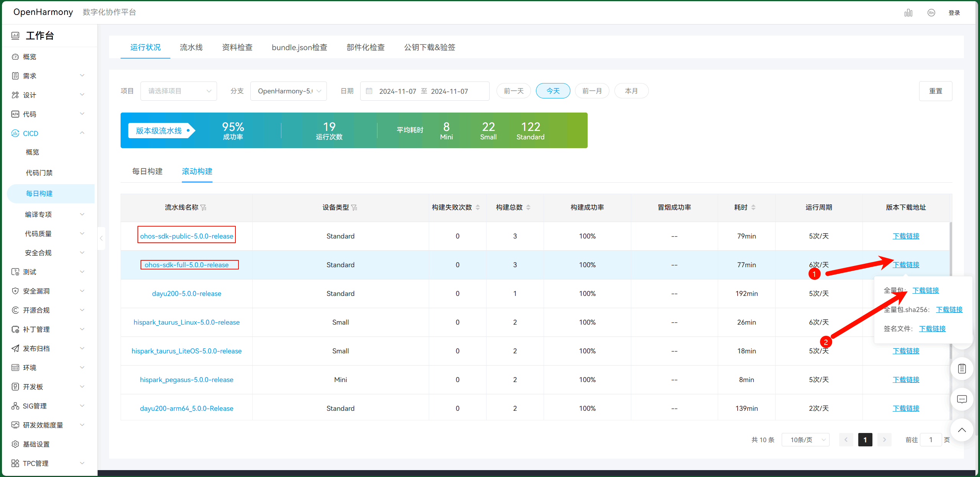Click the 登录 login link
The width and height of the screenshot is (980, 477).
[954, 13]
